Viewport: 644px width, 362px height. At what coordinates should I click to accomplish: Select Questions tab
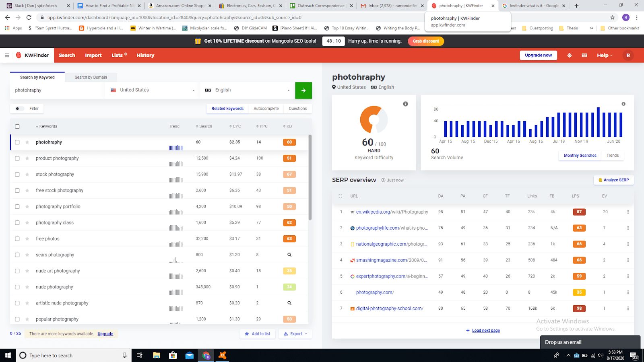point(298,109)
